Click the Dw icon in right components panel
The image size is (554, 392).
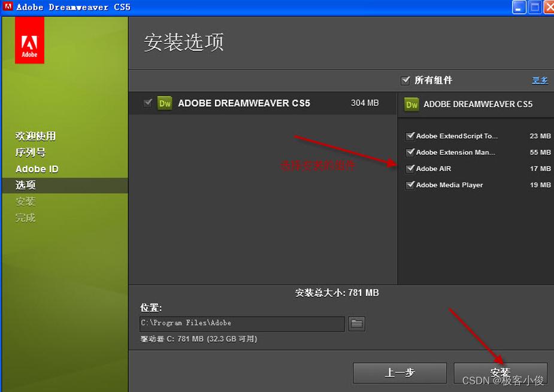pyautogui.click(x=411, y=105)
